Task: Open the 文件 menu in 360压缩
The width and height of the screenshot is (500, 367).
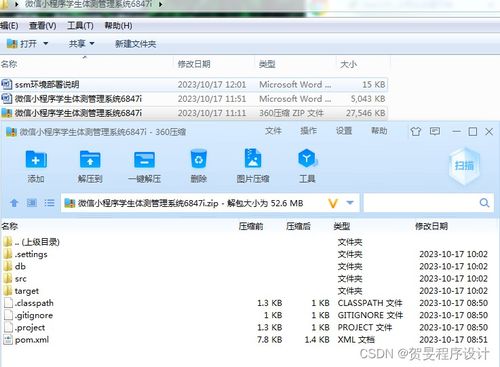Action: pyautogui.click(x=273, y=131)
